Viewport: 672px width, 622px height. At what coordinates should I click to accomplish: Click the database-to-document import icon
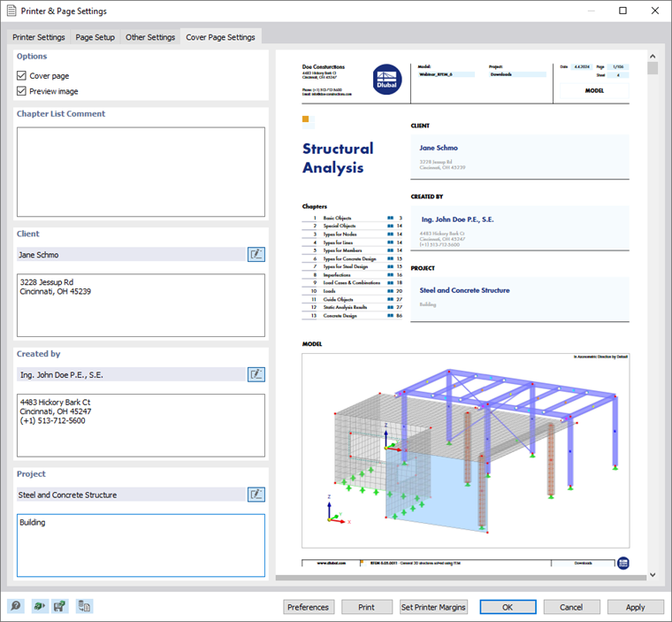(84, 606)
